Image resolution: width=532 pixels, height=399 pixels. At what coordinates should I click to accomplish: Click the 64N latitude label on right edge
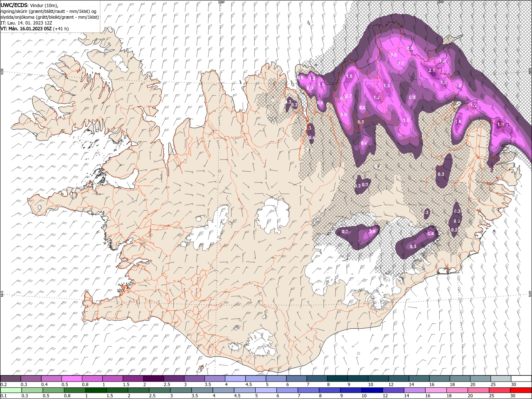tap(530, 294)
